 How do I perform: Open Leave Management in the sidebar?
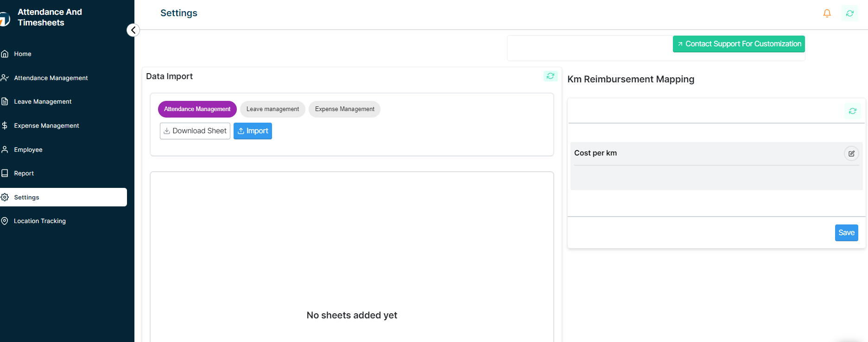tap(43, 102)
